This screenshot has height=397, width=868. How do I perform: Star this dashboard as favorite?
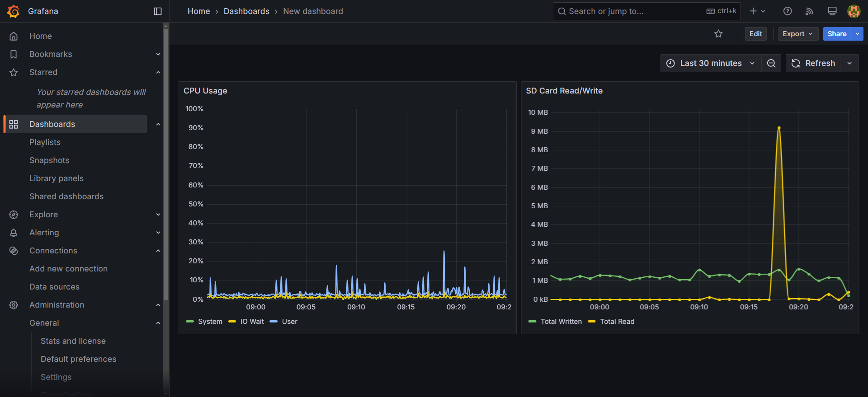coord(718,34)
